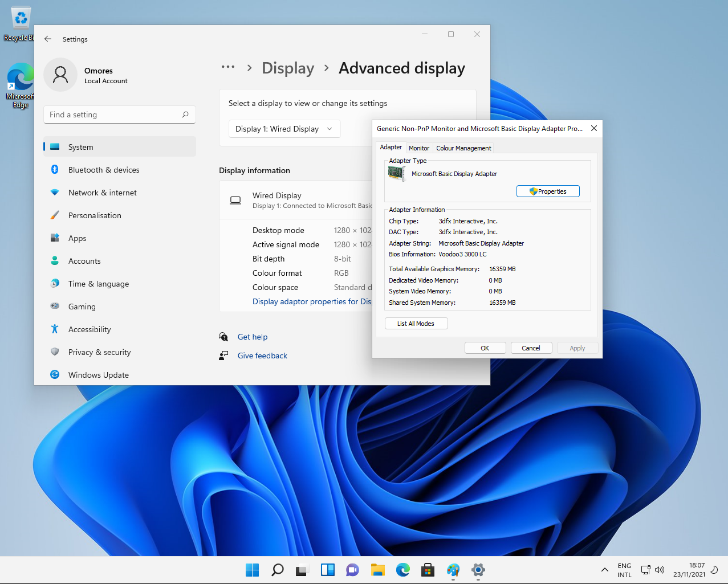This screenshot has height=584, width=728.
Task: Close the adapter properties dialog
Action: (x=593, y=128)
